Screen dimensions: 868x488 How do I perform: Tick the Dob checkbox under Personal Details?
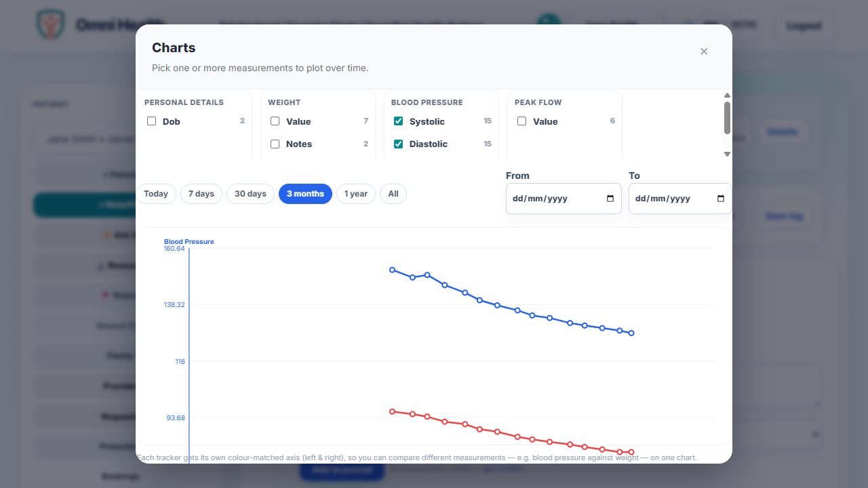[152, 121]
